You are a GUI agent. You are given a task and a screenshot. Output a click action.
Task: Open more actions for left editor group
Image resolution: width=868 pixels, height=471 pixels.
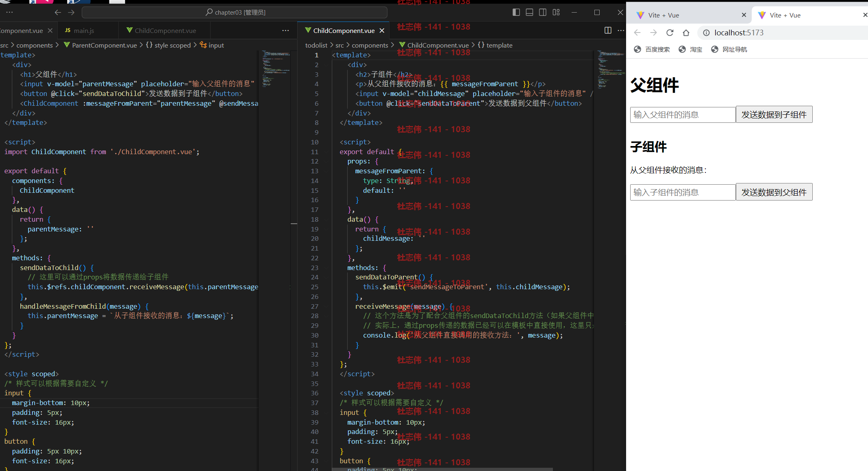point(285,31)
